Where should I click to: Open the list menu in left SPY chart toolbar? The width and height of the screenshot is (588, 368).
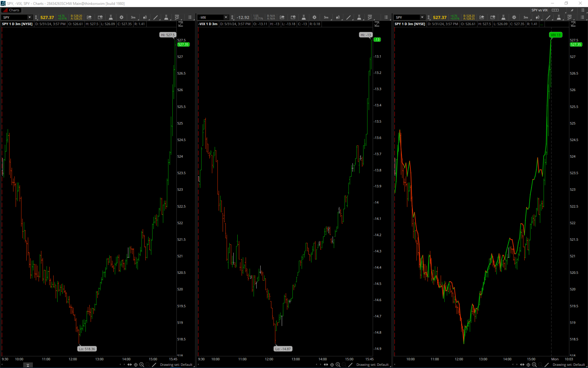coord(190,17)
